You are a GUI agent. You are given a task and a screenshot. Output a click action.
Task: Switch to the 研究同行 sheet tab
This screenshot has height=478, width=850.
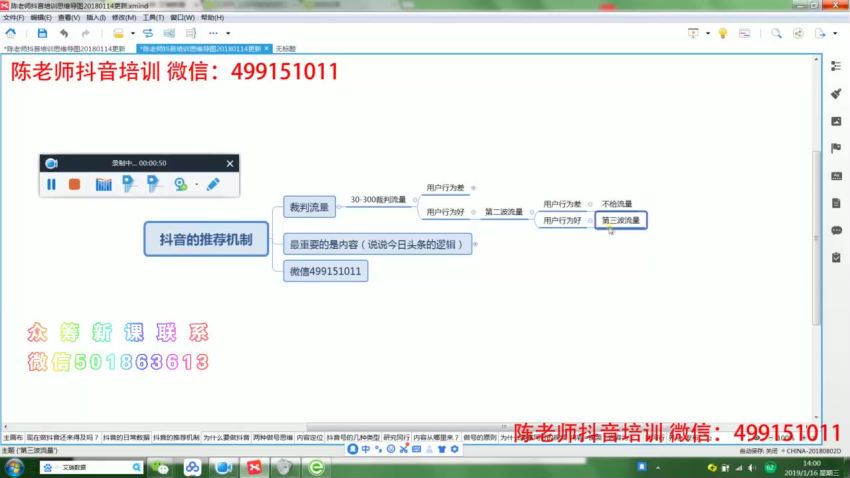pyautogui.click(x=397, y=437)
